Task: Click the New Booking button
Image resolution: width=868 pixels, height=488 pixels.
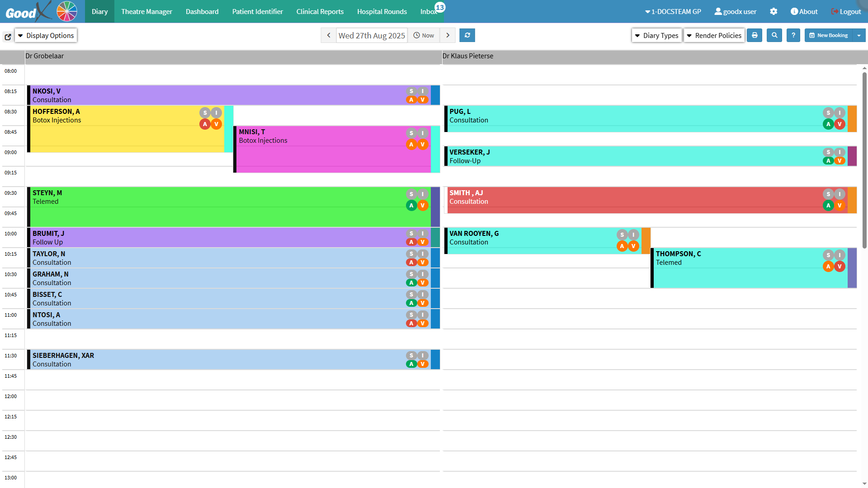Action: click(x=828, y=35)
